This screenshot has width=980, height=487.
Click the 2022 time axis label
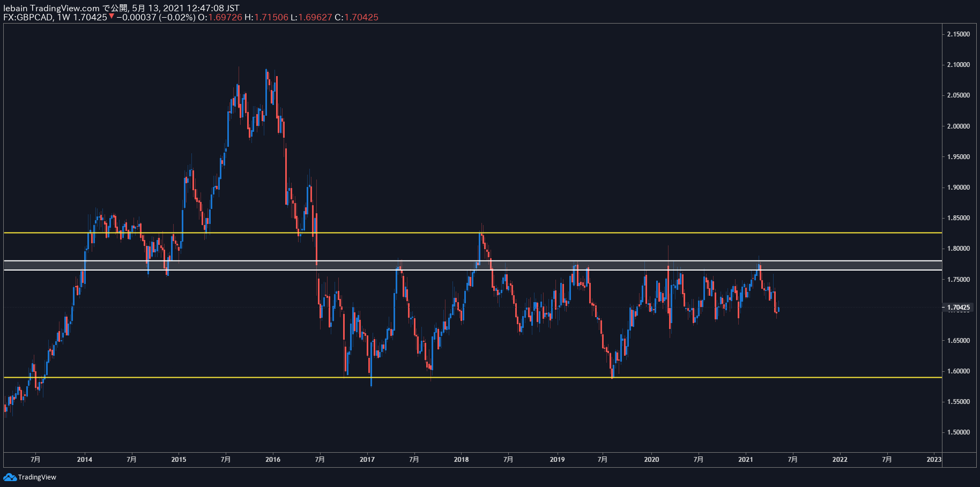840,459
